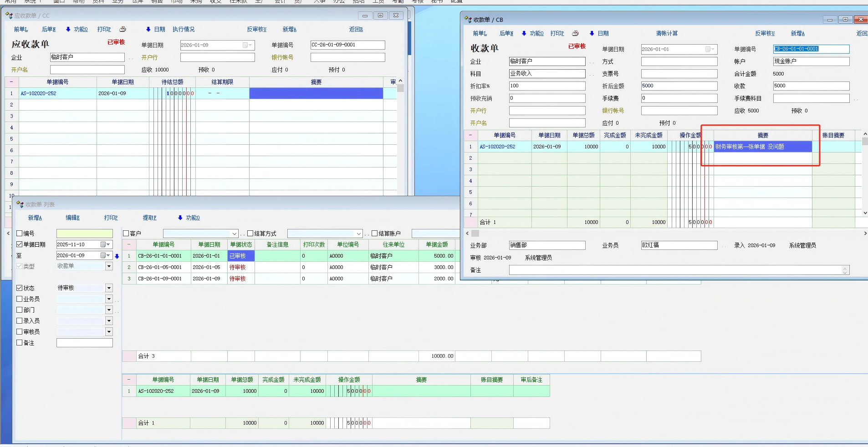
Task: Click blue arrow beside 日期 in 应收款单
Action: click(x=148, y=29)
